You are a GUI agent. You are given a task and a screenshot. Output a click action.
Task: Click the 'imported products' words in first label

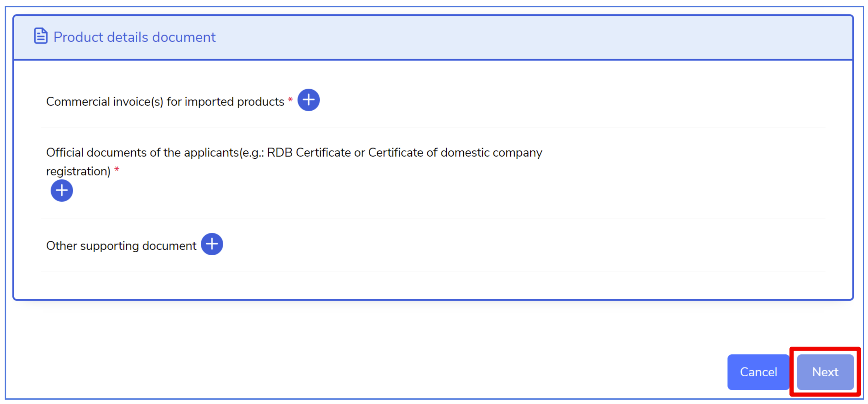coord(235,102)
